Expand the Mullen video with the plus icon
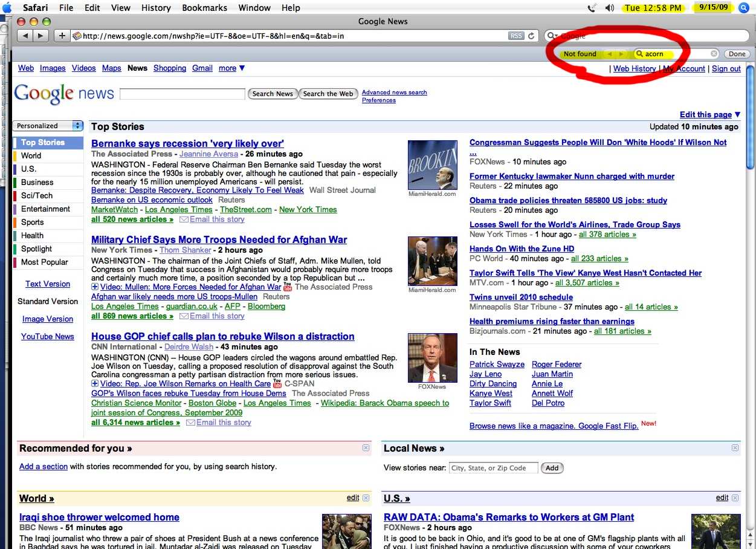756x549 pixels. point(95,287)
